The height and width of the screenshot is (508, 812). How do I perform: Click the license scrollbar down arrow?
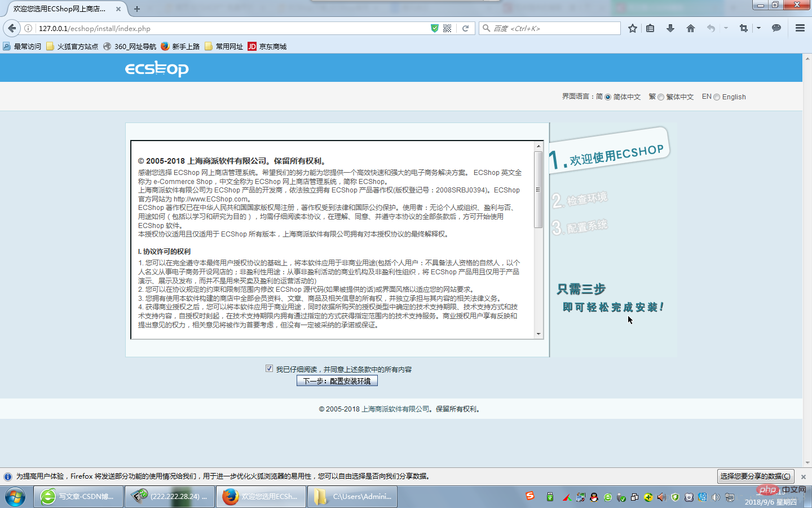(539, 334)
